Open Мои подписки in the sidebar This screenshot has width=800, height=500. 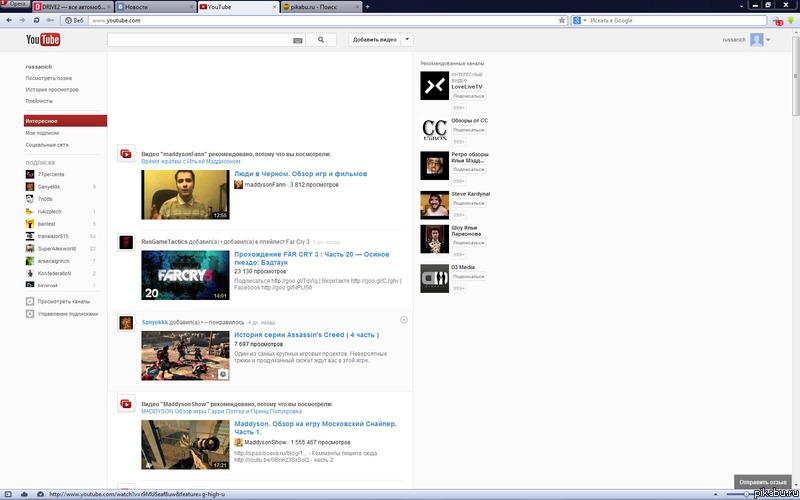42,133
